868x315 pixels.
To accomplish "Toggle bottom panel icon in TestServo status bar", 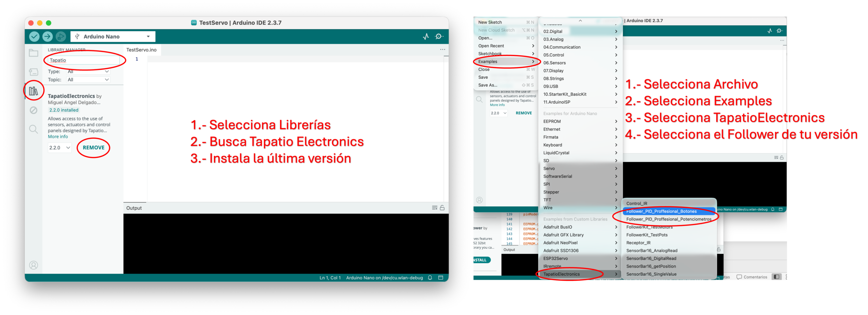I will pyautogui.click(x=440, y=277).
